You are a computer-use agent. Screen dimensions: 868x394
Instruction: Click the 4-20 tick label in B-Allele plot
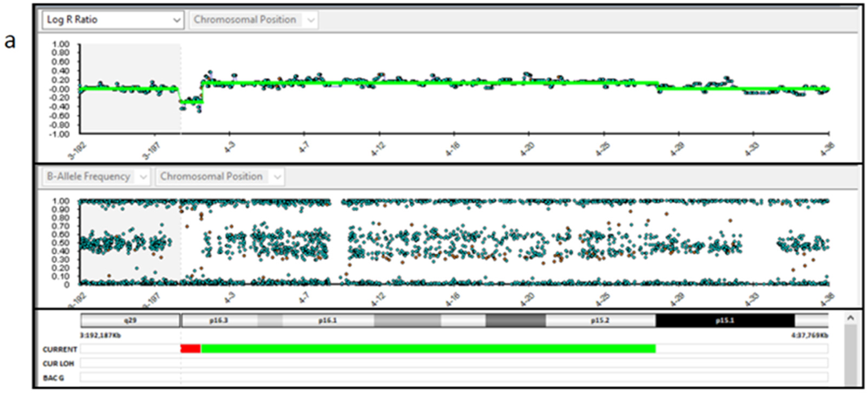(527, 299)
